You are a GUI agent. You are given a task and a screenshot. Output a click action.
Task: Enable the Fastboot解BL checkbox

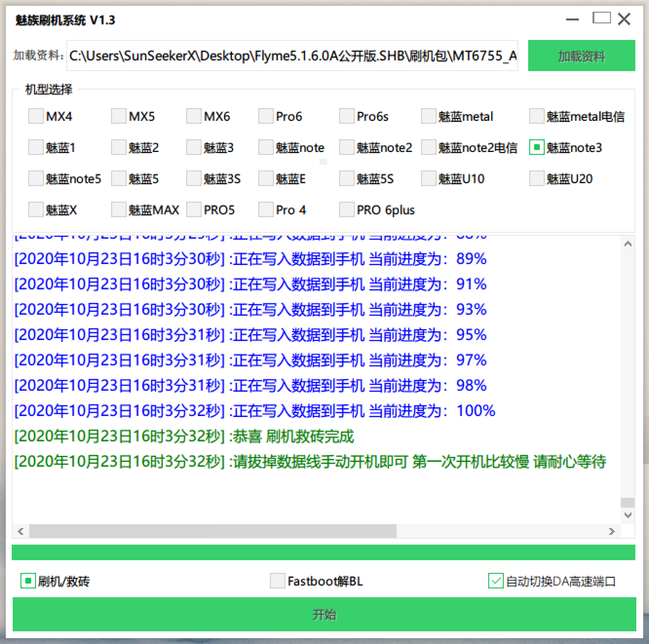click(277, 581)
